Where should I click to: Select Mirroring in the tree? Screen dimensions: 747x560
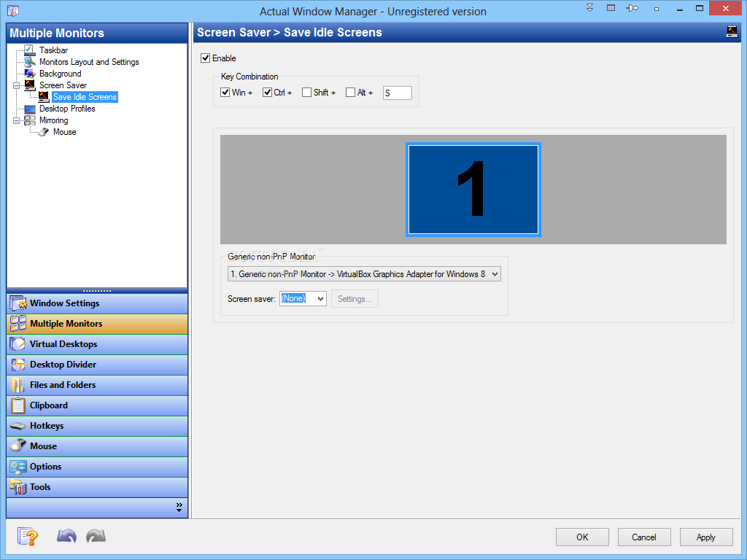pos(53,120)
